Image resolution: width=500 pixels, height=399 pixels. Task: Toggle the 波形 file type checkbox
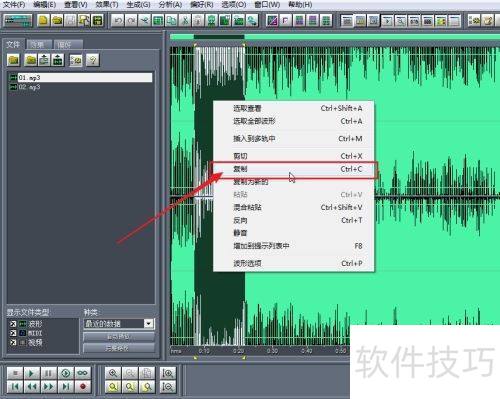(x=13, y=324)
